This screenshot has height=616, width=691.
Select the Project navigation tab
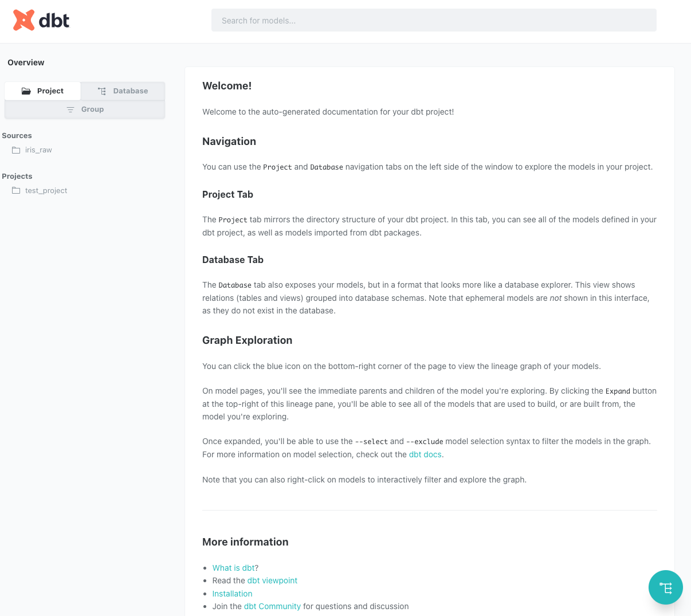(x=43, y=91)
